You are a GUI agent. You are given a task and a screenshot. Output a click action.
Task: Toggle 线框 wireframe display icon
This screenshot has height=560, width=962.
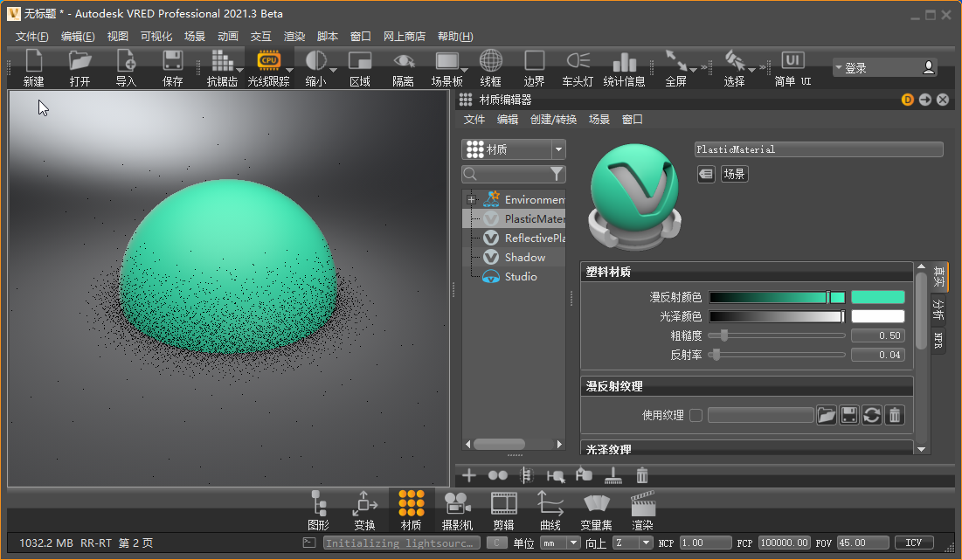click(x=490, y=67)
